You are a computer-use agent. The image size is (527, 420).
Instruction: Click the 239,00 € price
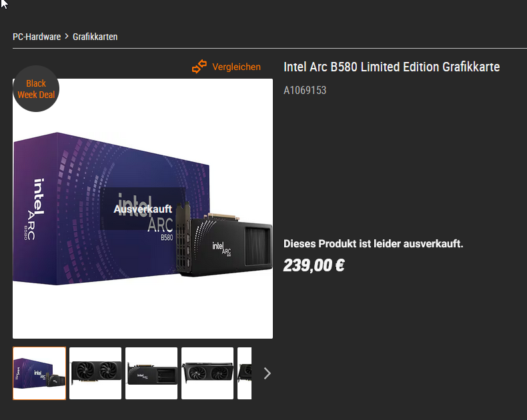pos(314,265)
